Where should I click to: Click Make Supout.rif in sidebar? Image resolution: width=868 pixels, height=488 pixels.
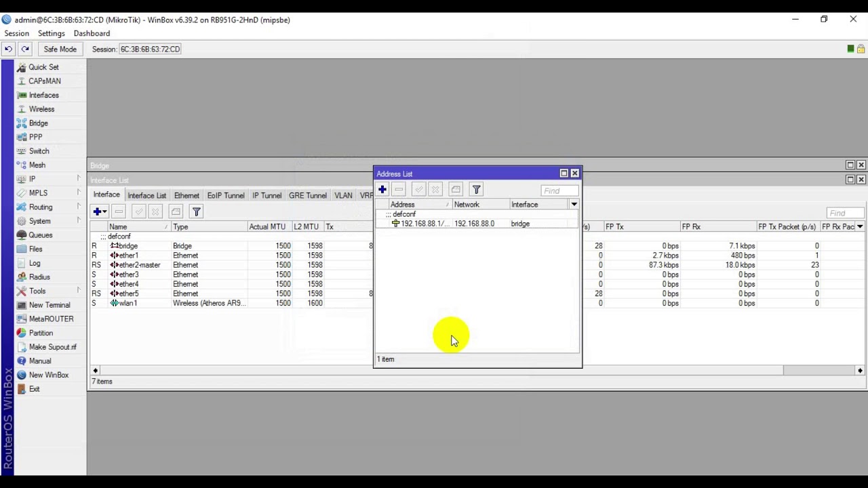click(x=52, y=347)
